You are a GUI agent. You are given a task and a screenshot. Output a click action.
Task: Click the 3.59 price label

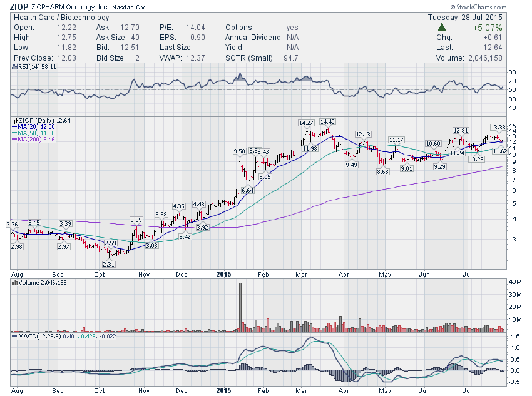pos(136,220)
